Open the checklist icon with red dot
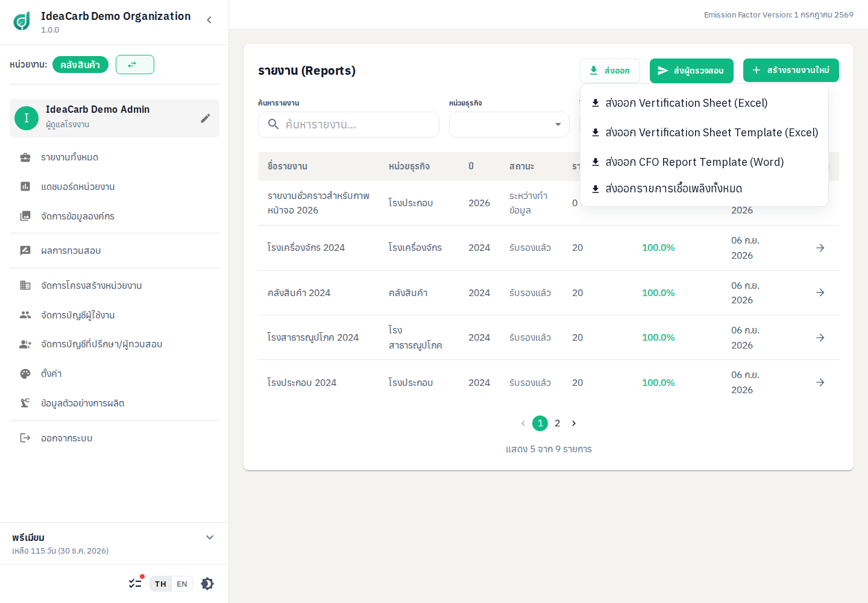868x603 pixels. [136, 583]
